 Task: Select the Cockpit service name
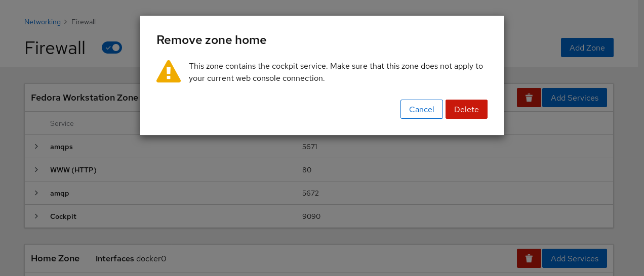click(63, 216)
